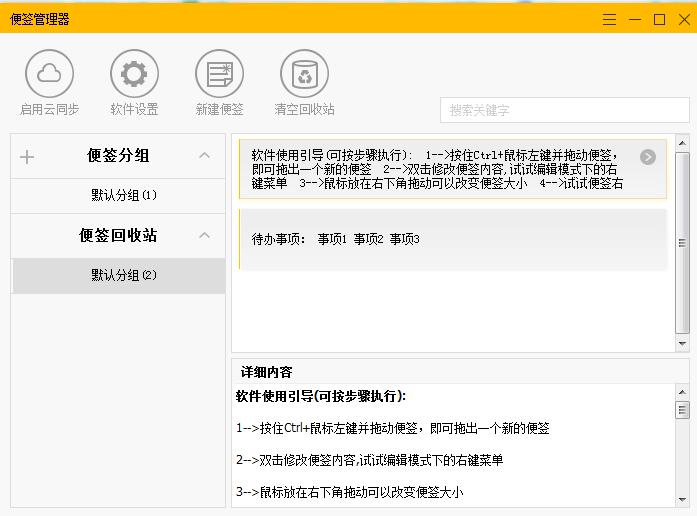The image size is (697, 516).
Task: Click note list scrollbar up arrow
Action: click(682, 144)
